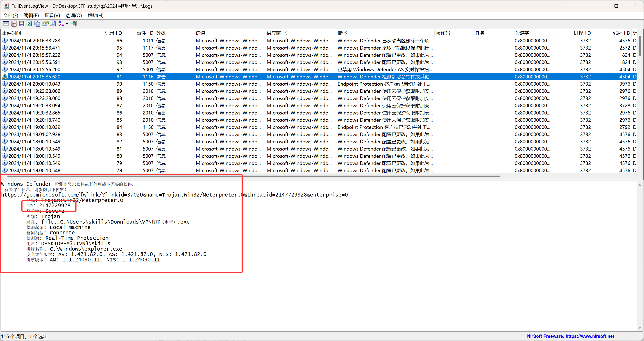The image size is (644, 341).
Task: Click Choose Data Source database icon
Action: pos(14,24)
